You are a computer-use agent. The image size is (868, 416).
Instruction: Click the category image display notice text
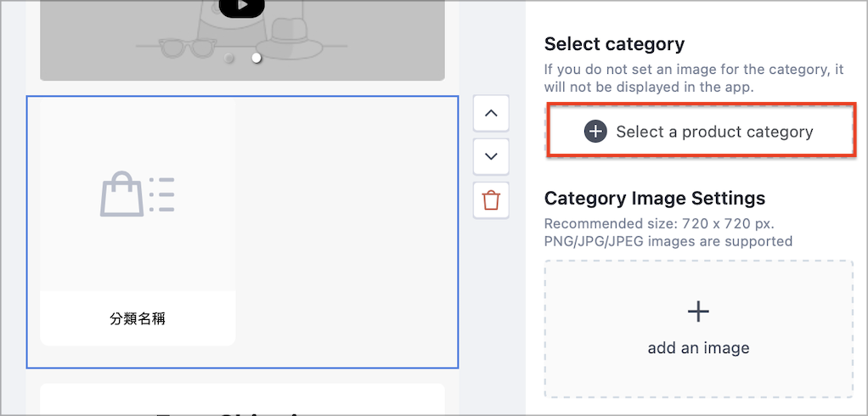[x=694, y=79]
